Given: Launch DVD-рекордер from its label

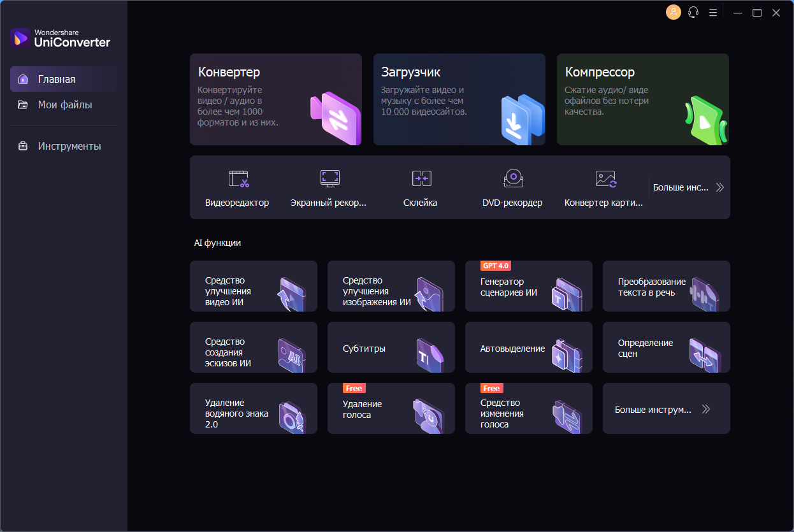Looking at the screenshot, I should pos(512,203).
